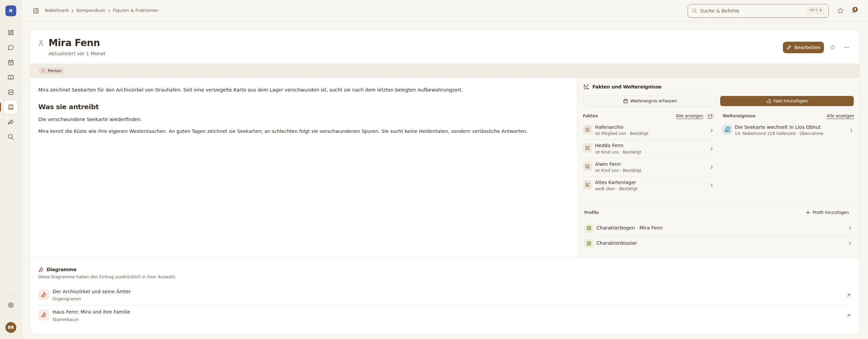Click the +3 facts counter badge

pos(710,116)
